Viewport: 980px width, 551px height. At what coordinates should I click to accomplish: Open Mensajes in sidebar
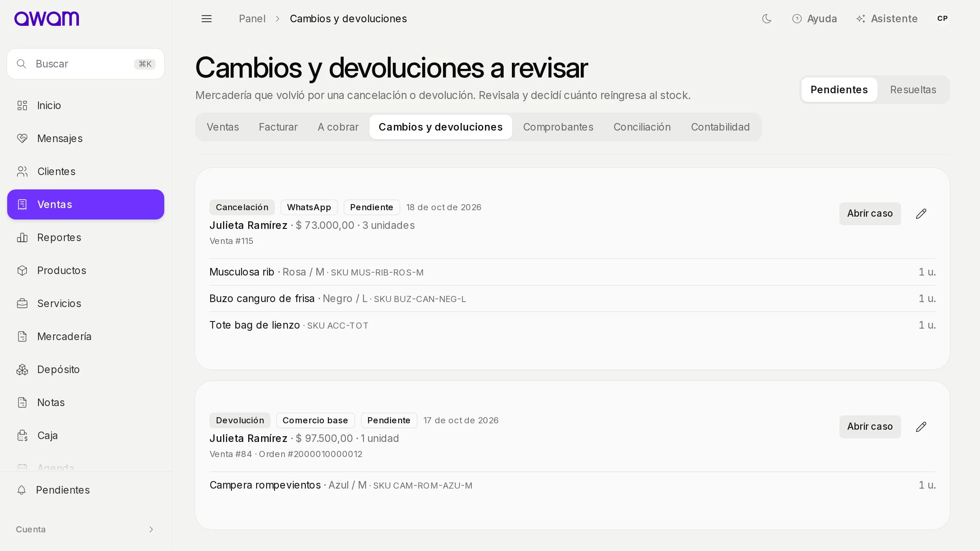[86, 138]
